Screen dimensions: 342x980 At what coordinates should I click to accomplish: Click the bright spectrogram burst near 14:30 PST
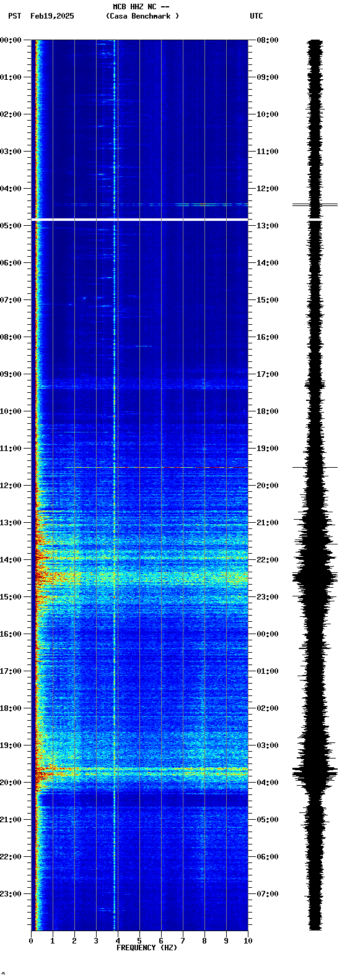click(x=139, y=578)
